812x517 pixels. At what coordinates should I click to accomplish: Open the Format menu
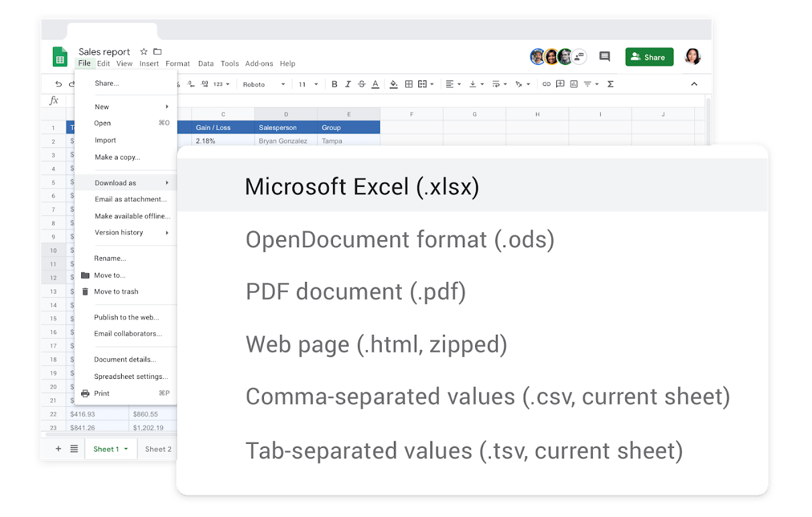177,64
